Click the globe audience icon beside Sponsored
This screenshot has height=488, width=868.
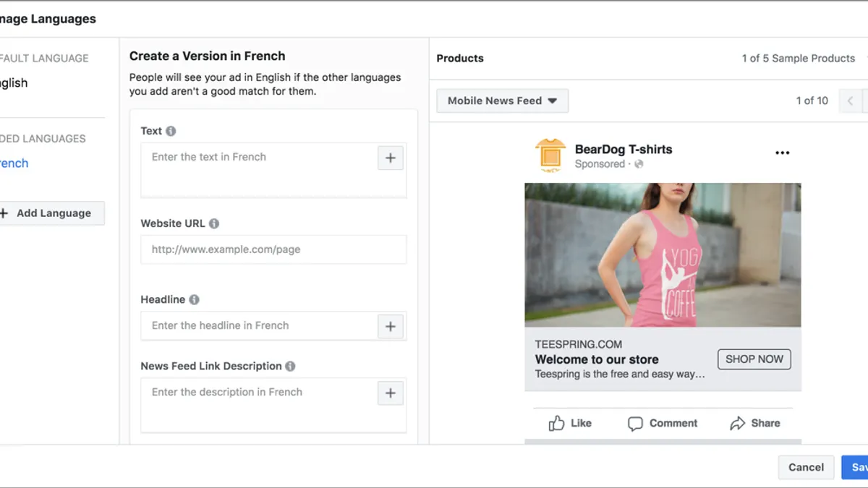click(639, 164)
